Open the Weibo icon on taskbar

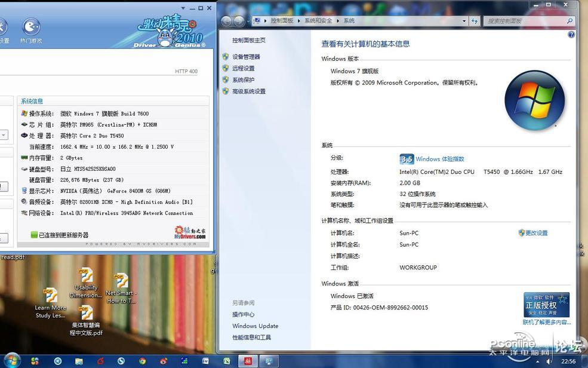[x=164, y=361]
